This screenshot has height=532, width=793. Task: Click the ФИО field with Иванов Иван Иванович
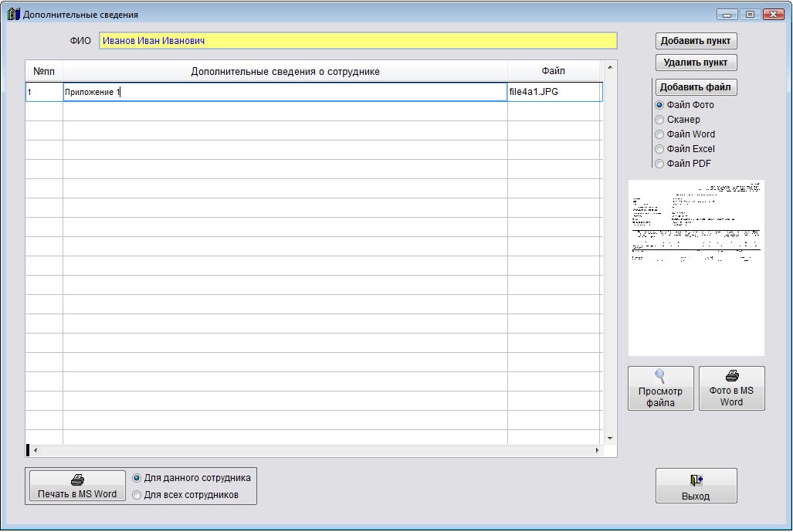pyautogui.click(x=358, y=41)
